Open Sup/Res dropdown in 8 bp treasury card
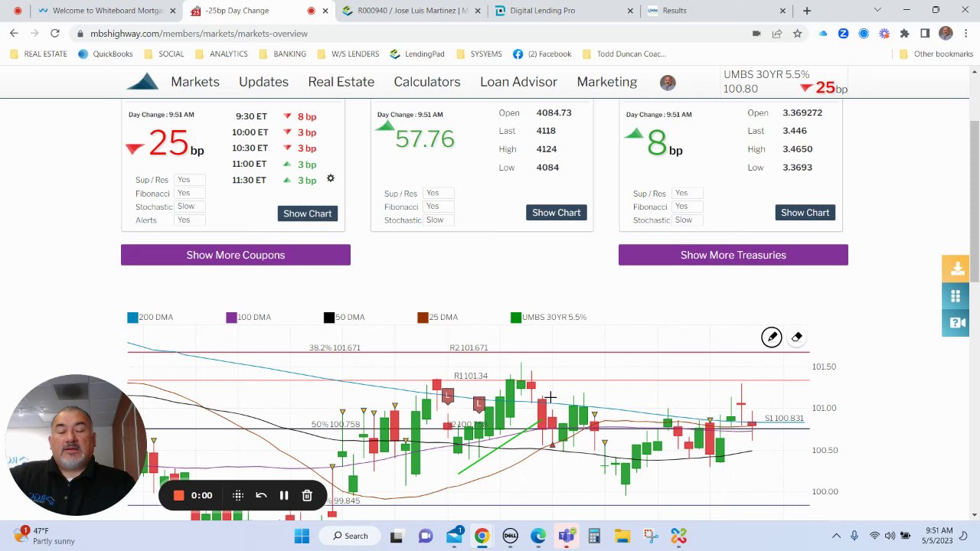 (688, 193)
